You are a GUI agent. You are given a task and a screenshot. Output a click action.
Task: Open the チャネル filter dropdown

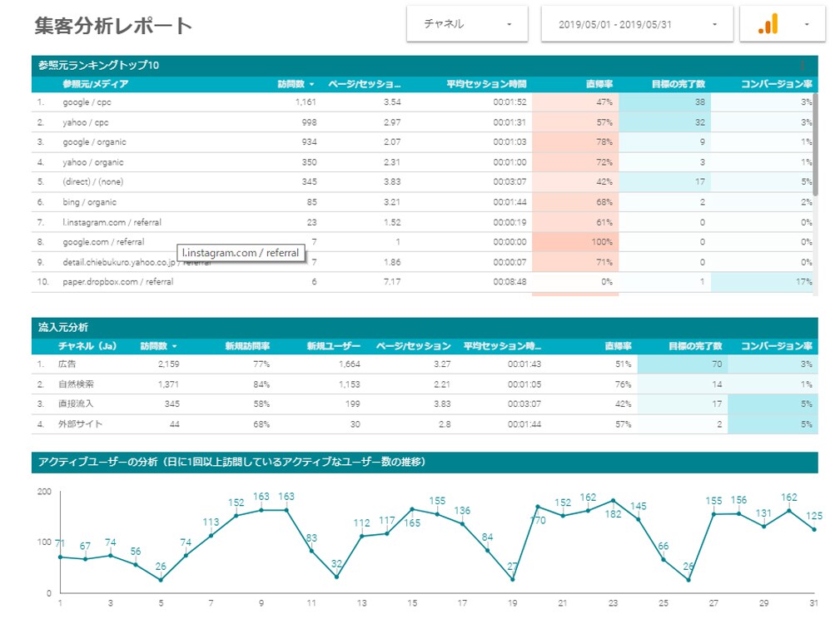tap(467, 23)
